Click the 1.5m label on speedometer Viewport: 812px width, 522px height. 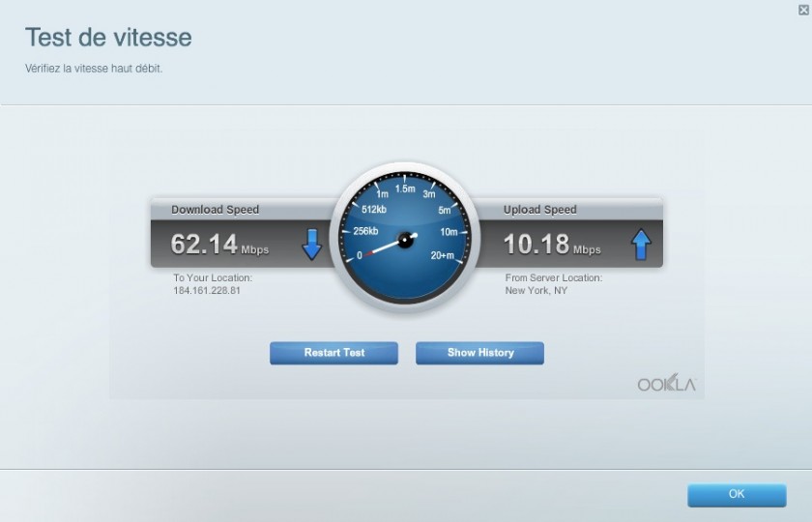tap(404, 188)
